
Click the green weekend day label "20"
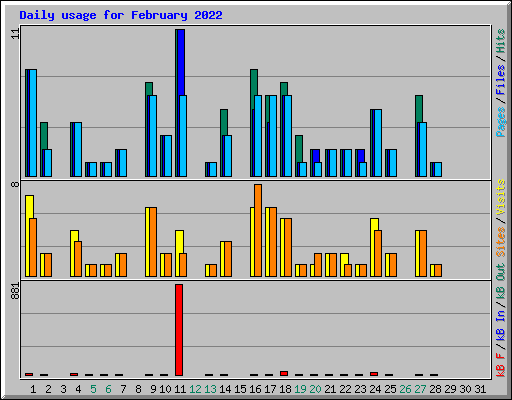[x=315, y=389]
